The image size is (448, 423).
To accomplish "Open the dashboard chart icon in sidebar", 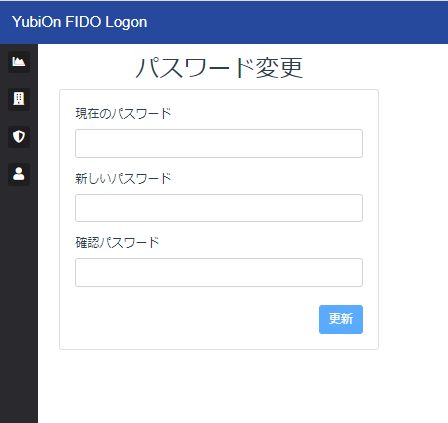I will coord(19,62).
